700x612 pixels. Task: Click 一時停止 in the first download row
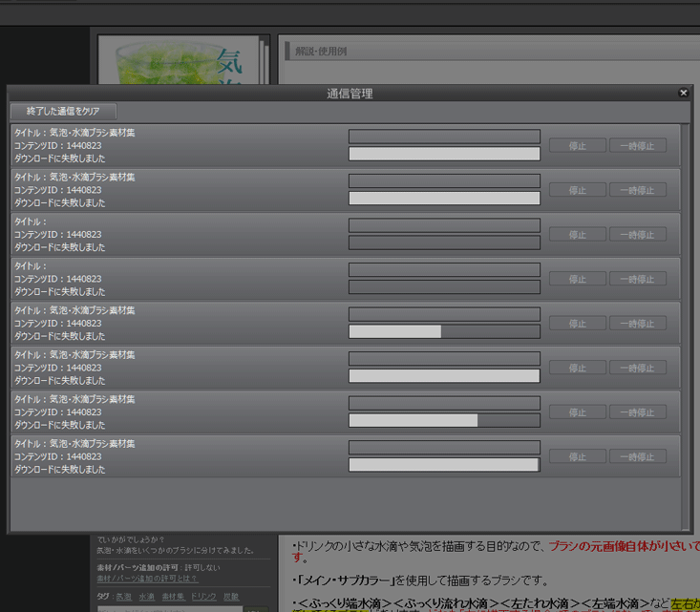(x=638, y=145)
